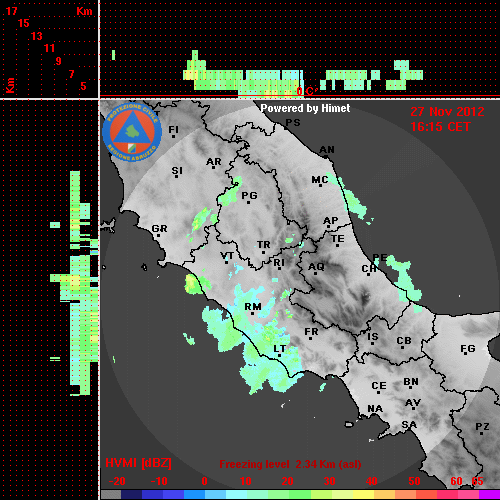Click the BN city label
The height and width of the screenshot is (500, 500).
pyautogui.click(x=411, y=382)
